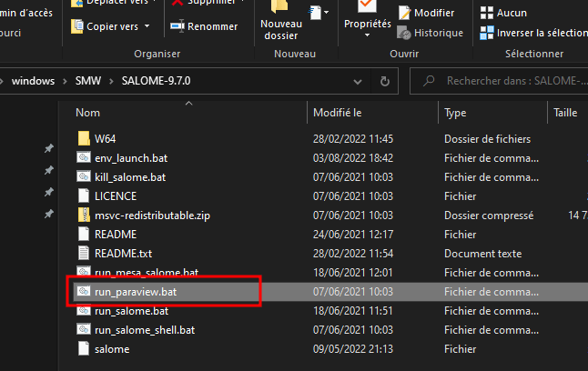Select the salome file

pos(112,349)
